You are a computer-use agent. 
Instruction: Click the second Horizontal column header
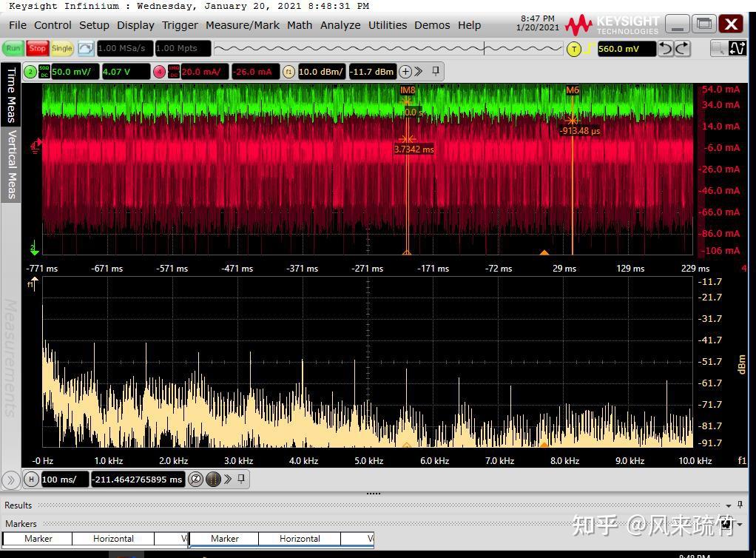click(x=300, y=539)
